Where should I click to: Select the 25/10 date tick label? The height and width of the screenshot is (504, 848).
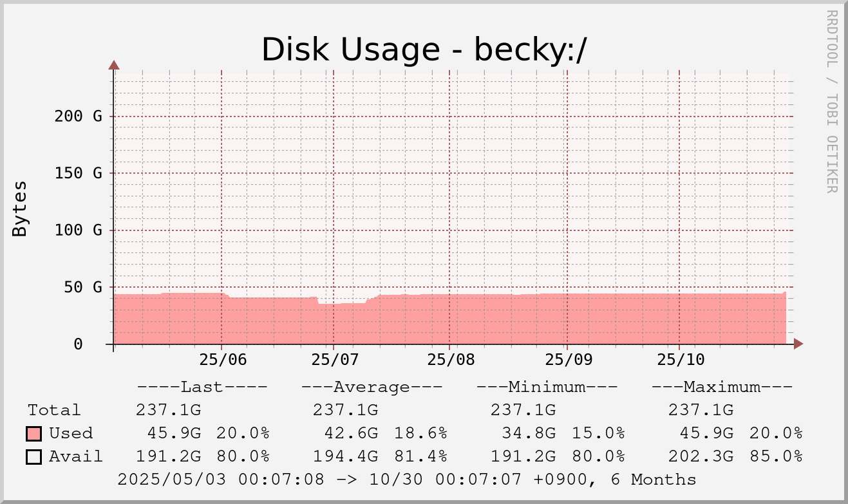(681, 359)
